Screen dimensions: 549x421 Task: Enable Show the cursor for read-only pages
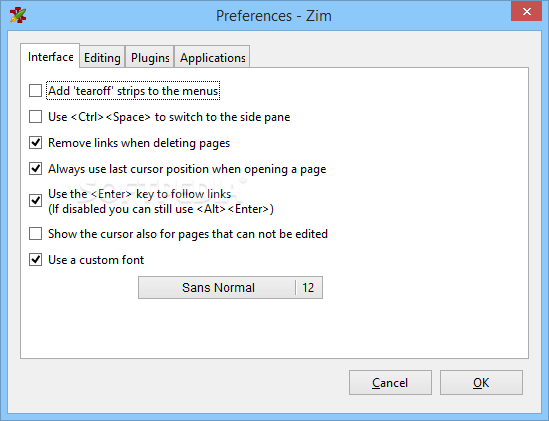coord(35,234)
